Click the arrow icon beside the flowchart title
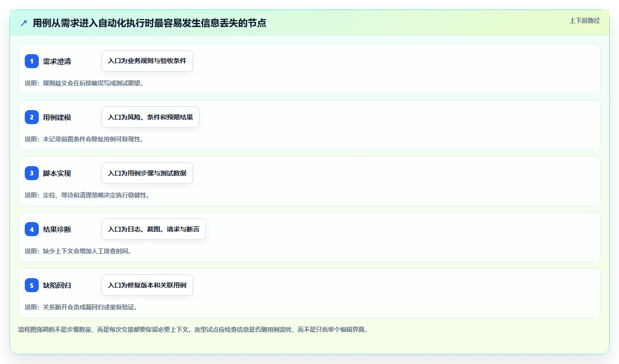Viewport: 619px width, 364px height. point(24,23)
